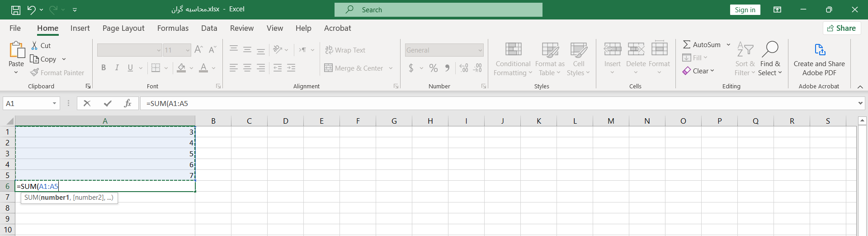Viewport: 868px width, 236px height.
Task: Click Increase Decimal icon
Action: (x=464, y=68)
